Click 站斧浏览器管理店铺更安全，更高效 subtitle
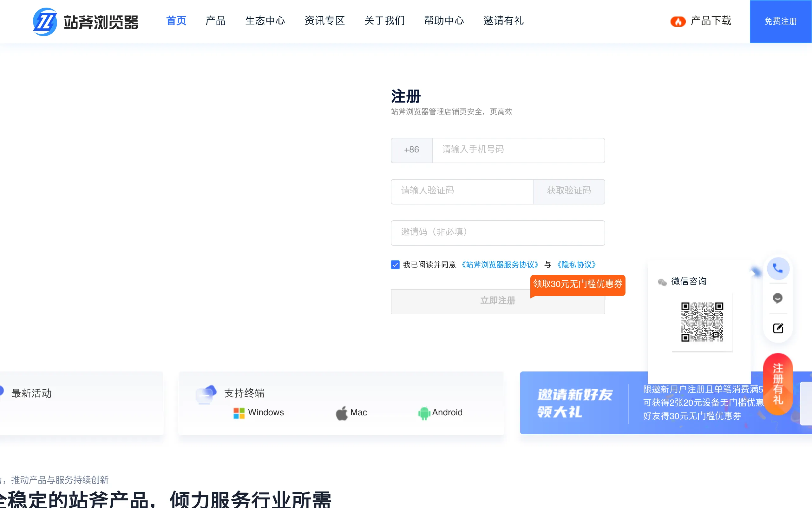 [x=452, y=111]
